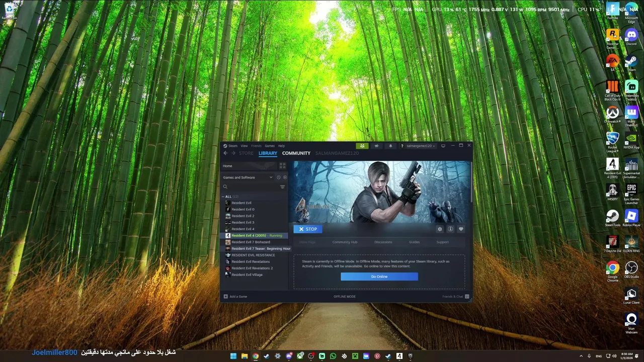Open advanced filter options icon

pos(282,187)
